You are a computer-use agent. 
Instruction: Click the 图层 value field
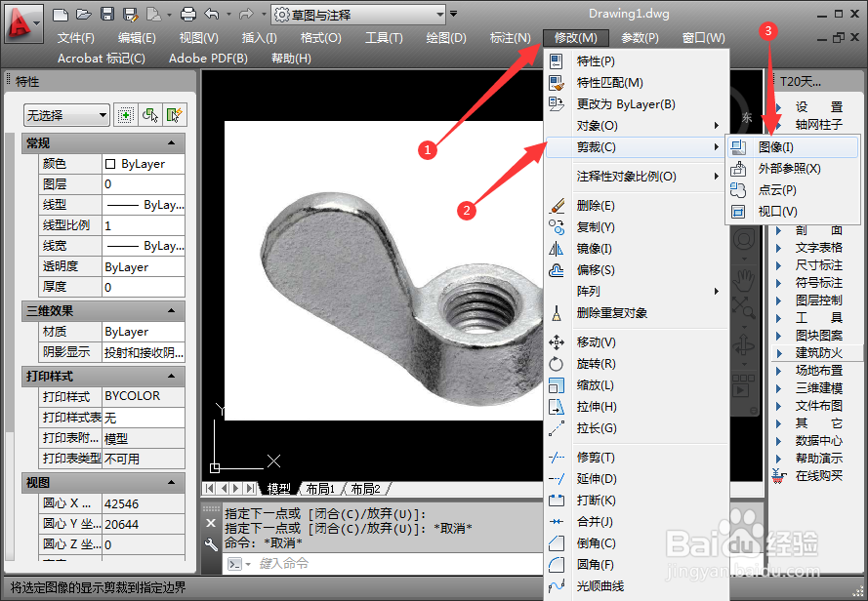click(x=144, y=184)
